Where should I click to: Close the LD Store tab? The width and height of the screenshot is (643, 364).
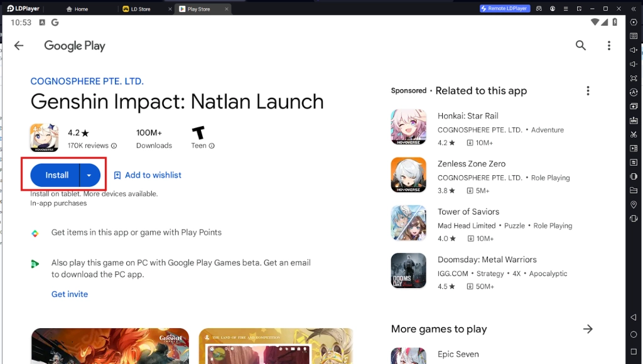click(x=170, y=9)
